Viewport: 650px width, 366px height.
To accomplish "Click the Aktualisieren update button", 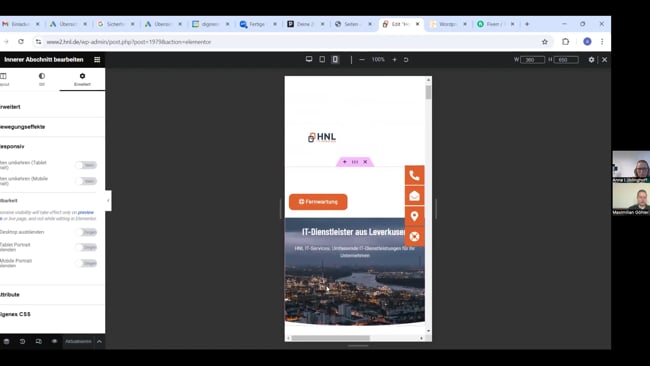I will click(x=78, y=342).
